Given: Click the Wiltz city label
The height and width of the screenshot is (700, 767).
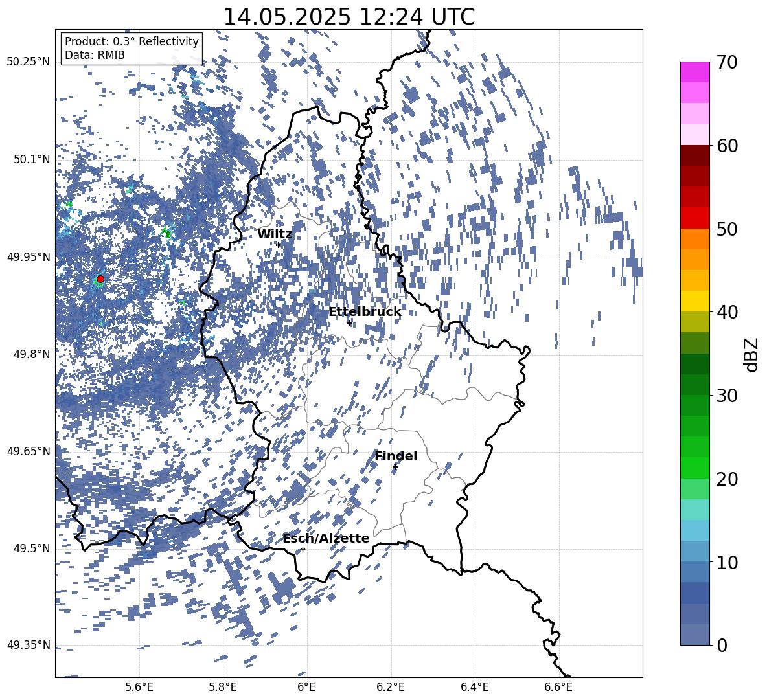Looking at the screenshot, I should tap(275, 234).
